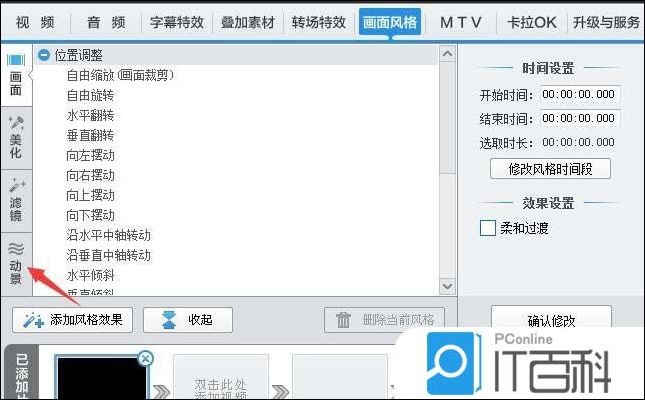The height and width of the screenshot is (400, 645).
Task: Click the effect list scrollbar thumb
Action: [448, 117]
